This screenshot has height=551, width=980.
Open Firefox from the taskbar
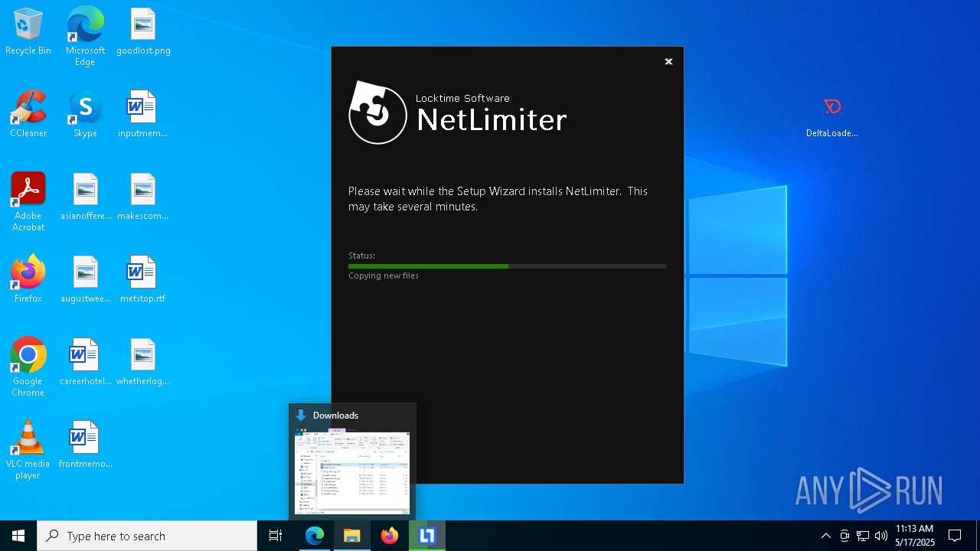point(390,536)
